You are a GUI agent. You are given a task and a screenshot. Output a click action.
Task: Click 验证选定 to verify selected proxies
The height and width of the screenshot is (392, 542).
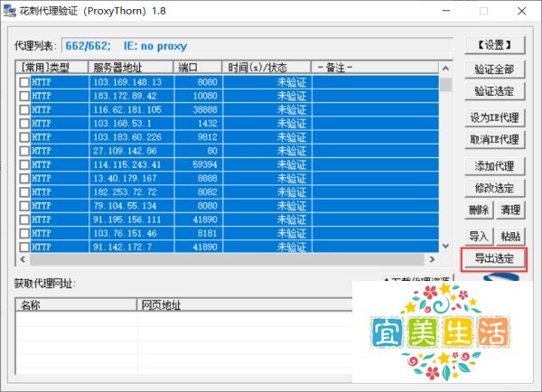[x=495, y=91]
